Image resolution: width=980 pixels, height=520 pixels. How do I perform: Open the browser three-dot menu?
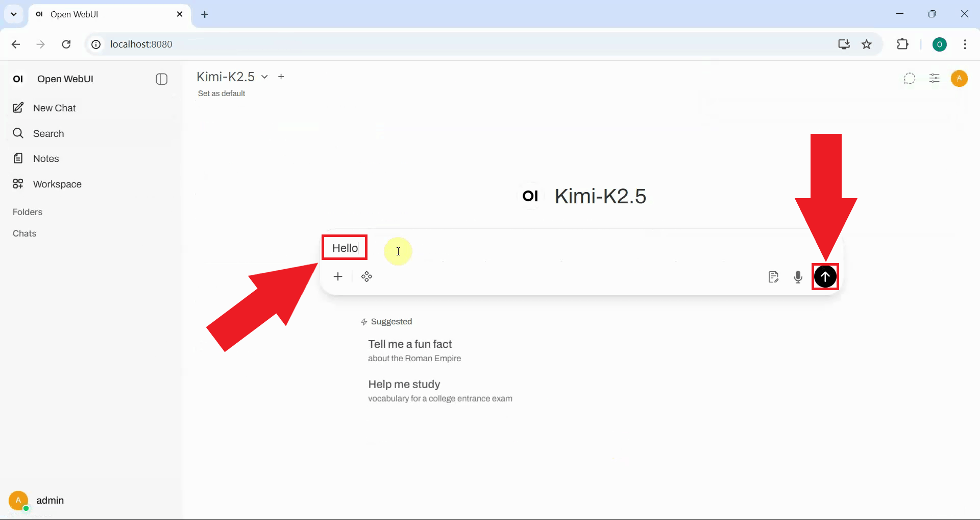[x=965, y=44]
